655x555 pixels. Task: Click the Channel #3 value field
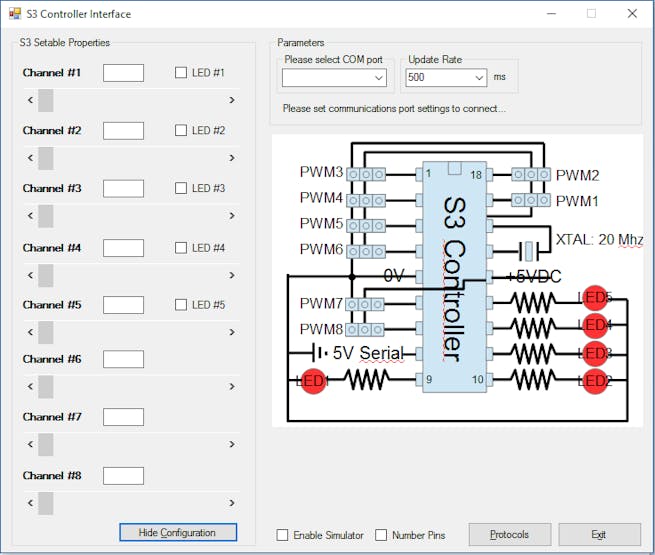point(123,189)
